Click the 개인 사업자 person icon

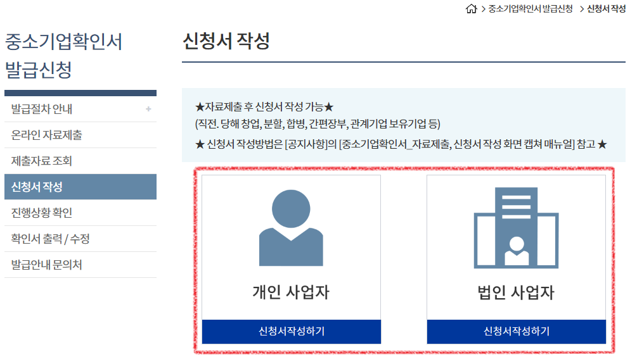[x=291, y=228]
